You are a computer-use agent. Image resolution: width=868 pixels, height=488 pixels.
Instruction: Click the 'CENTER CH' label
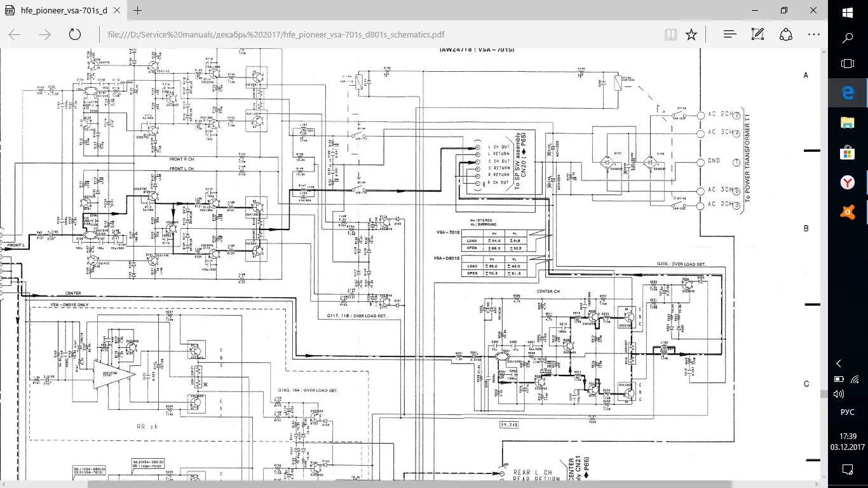point(548,292)
